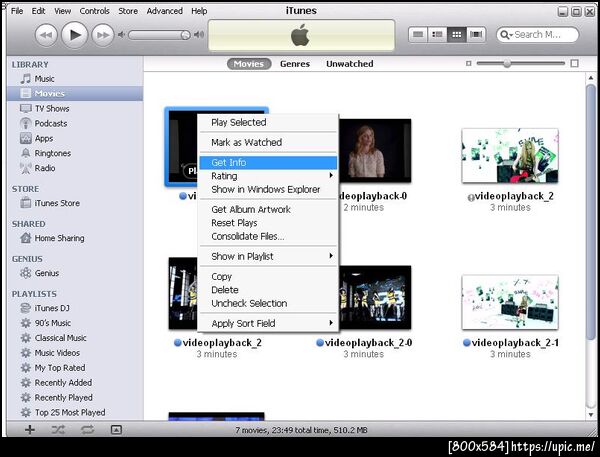
Task: Click the add playlist plus button
Action: coord(30,430)
